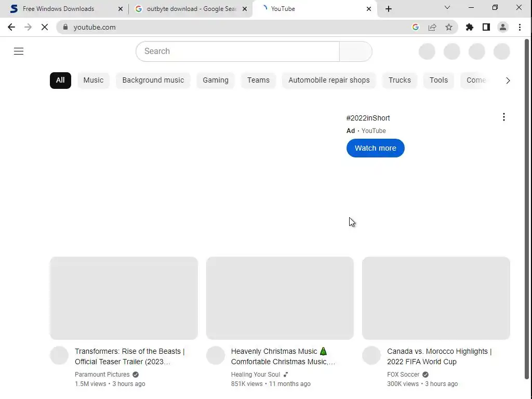Close the Free Windows Downloads tab
The image size is (532, 399).
point(121,9)
